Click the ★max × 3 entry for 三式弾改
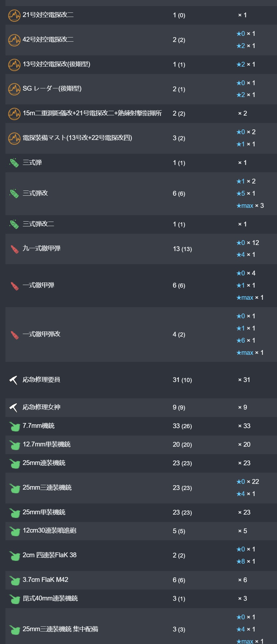Image resolution: width=277 pixels, height=644 pixels. [x=250, y=206]
